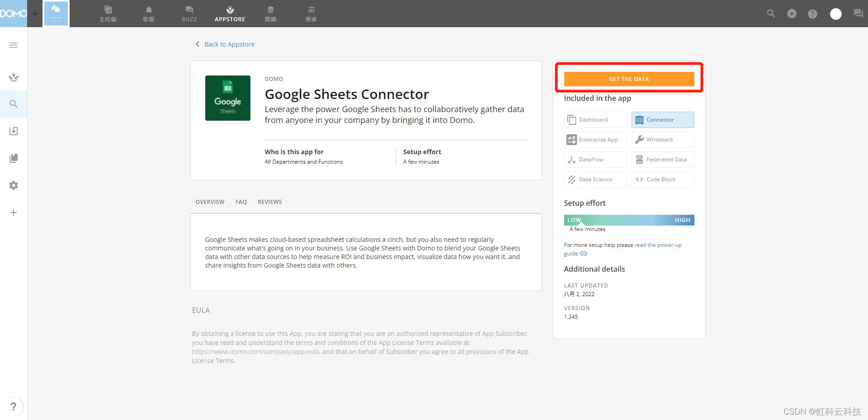Switch to the BUZZ tab
The width and height of the screenshot is (868, 420).
[189, 14]
